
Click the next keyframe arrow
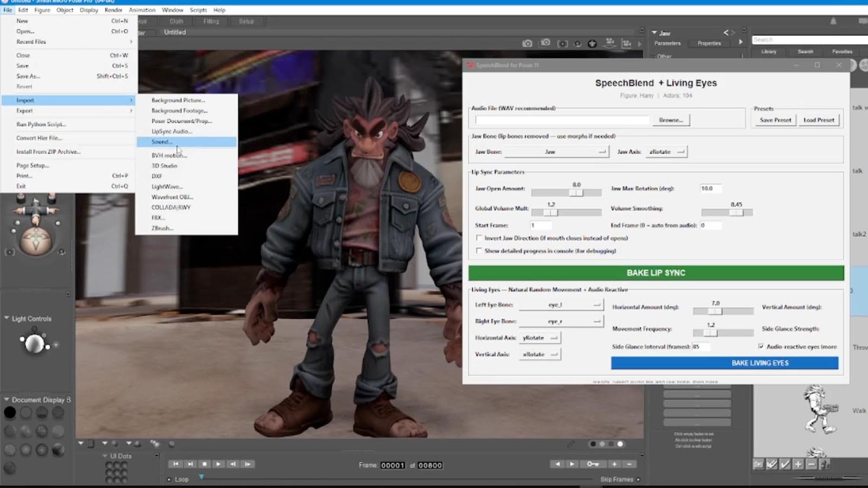tap(572, 464)
